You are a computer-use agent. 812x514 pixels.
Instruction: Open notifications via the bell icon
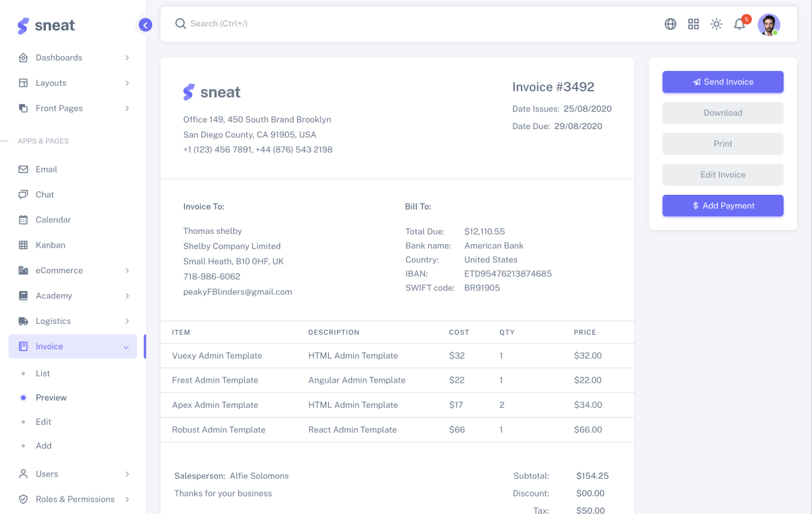pos(739,24)
